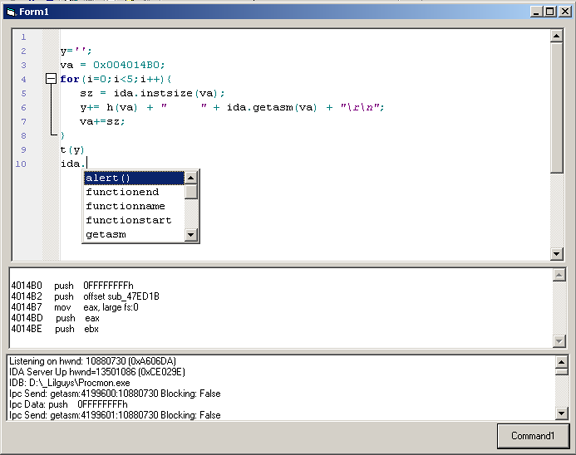Select functionstart autocomplete entry
This screenshot has width=576, height=455.
click(134, 220)
